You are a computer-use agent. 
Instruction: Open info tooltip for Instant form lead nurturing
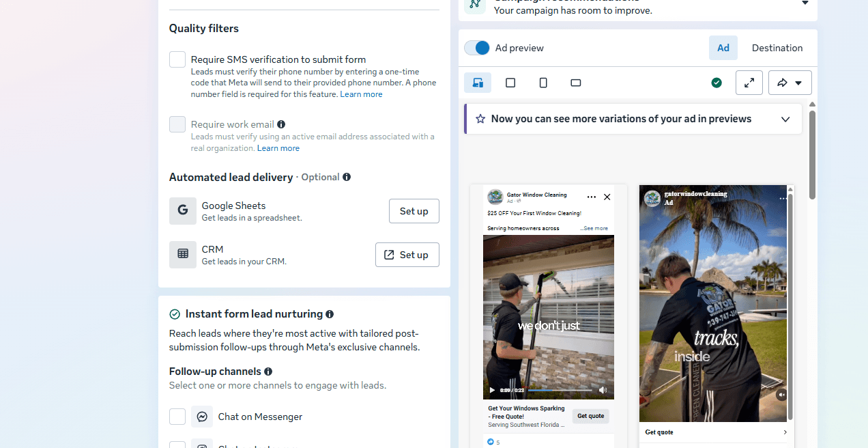point(330,314)
